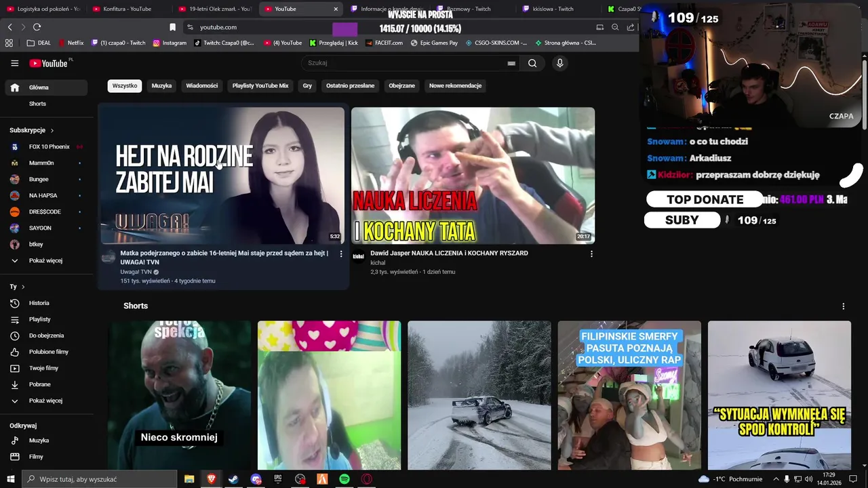The width and height of the screenshot is (868, 488).
Task: Show hidden system tray icons chevron
Action: pos(776,479)
